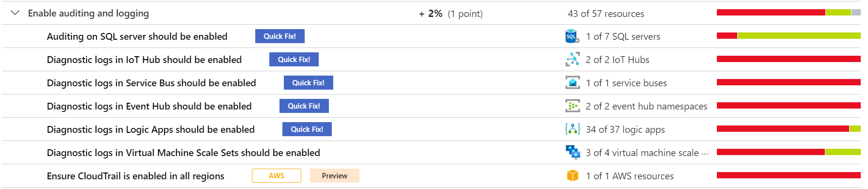Open Ensure CloudTrail is enabled recommendation
The image size is (868, 189).
[x=136, y=176]
